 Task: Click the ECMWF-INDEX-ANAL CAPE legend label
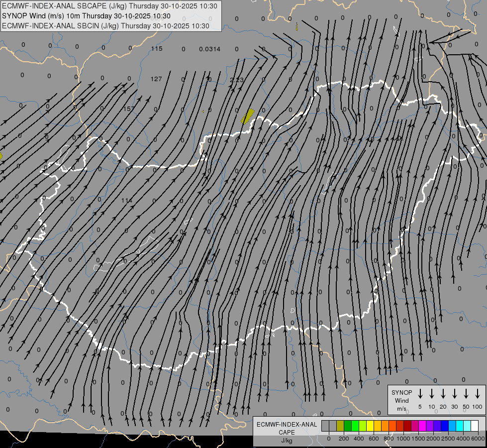[x=287, y=428]
